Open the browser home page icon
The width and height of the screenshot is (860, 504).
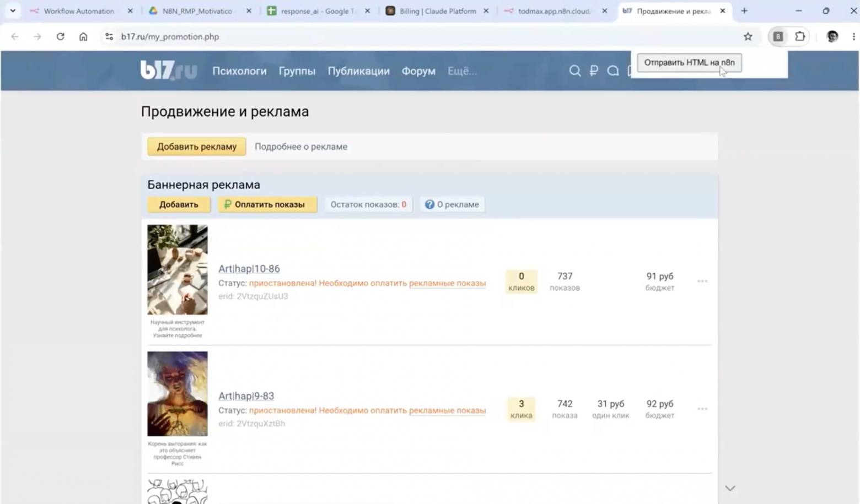click(83, 36)
